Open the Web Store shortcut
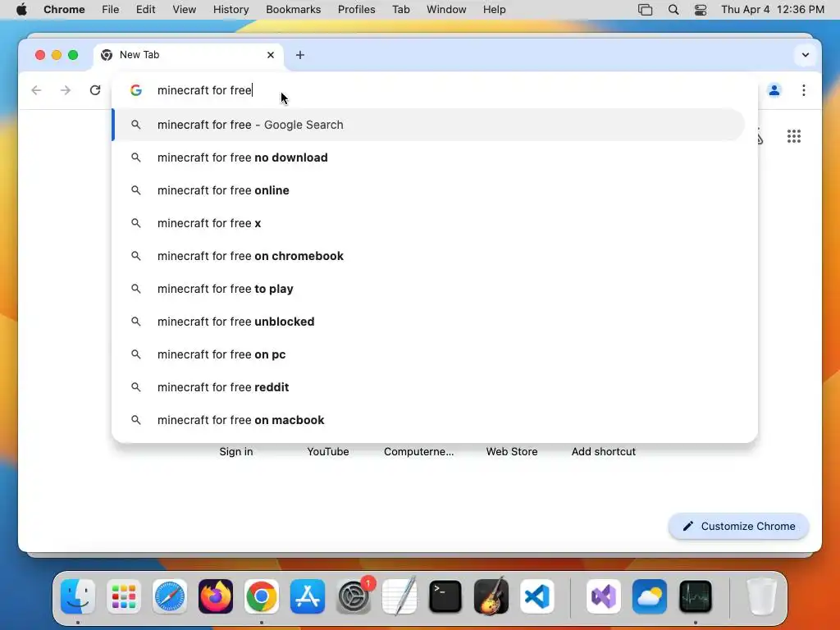This screenshot has width=840, height=630. 512,452
